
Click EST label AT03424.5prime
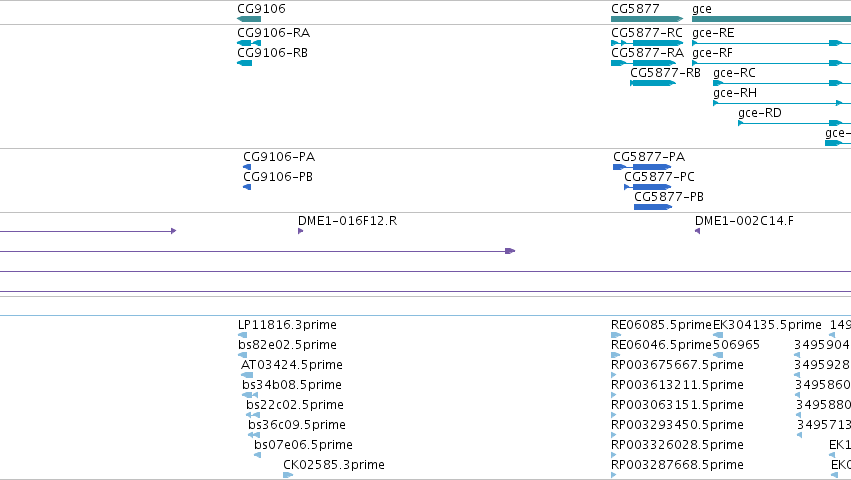click(x=292, y=365)
